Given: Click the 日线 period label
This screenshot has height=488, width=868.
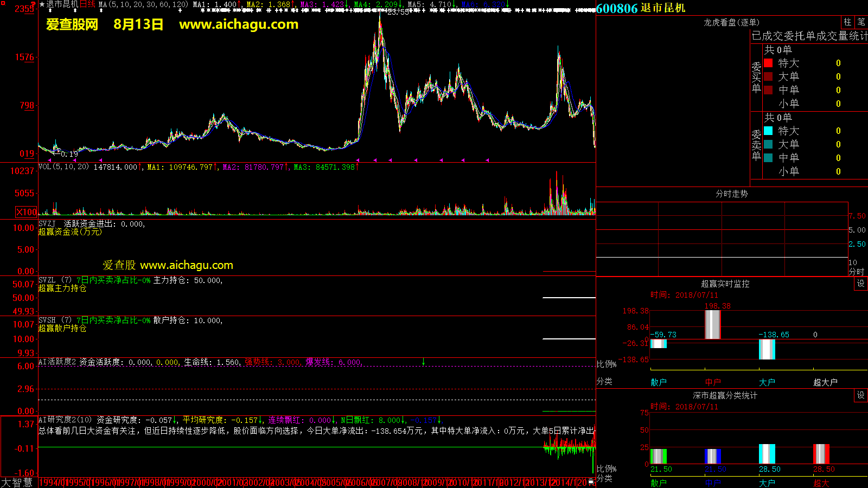Looking at the screenshot, I should tap(87, 4).
